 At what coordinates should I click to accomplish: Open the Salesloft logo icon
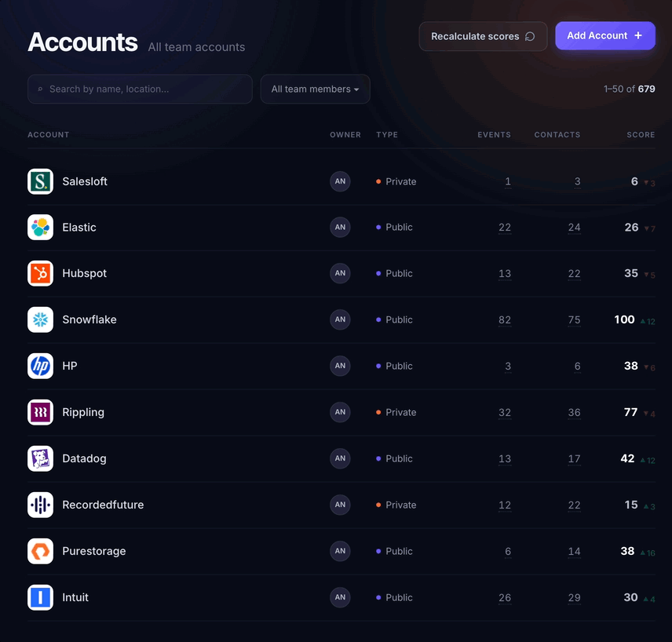point(40,181)
